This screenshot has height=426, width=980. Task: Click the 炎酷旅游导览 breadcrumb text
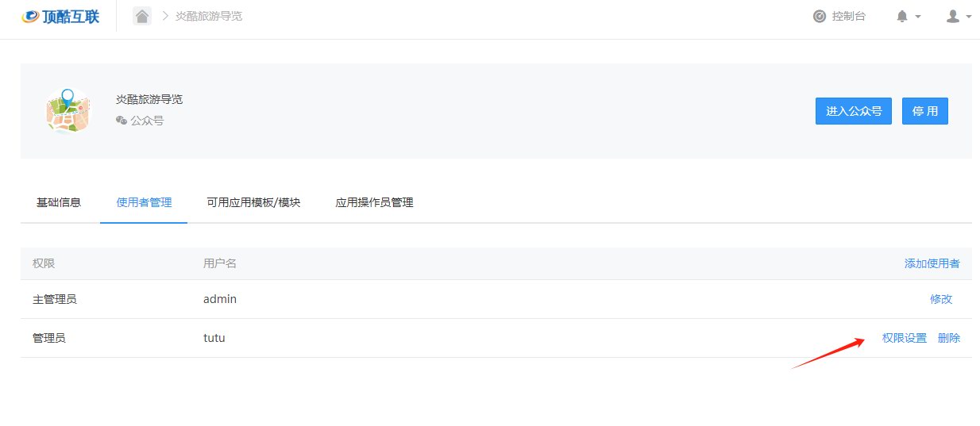[209, 16]
